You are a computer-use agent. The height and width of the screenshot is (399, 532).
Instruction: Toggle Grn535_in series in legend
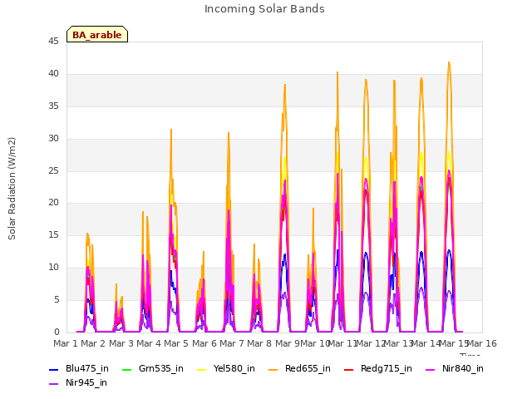pyautogui.click(x=153, y=368)
